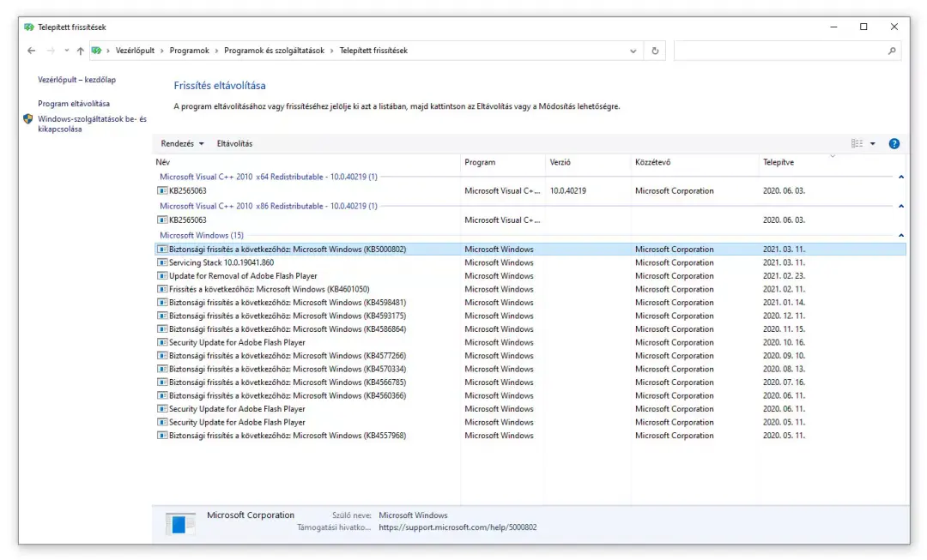Click the shield icon beside Windows-szolgáltatások

27,119
